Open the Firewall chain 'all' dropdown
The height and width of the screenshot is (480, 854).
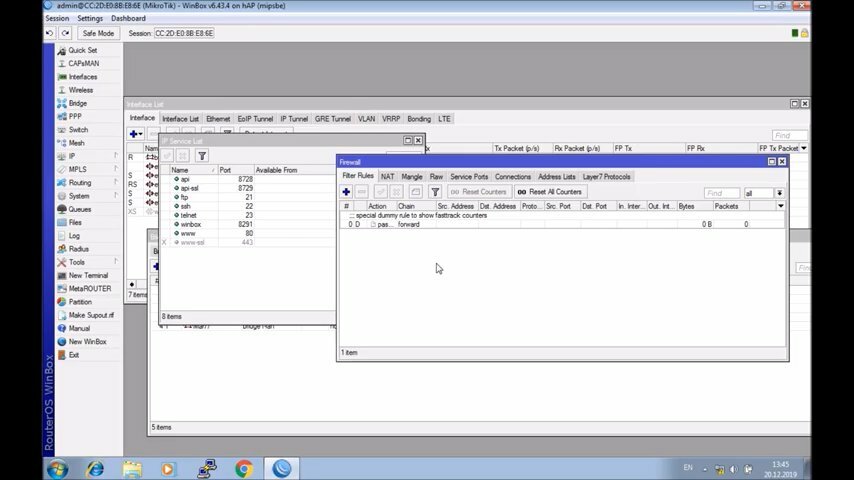coord(779,193)
